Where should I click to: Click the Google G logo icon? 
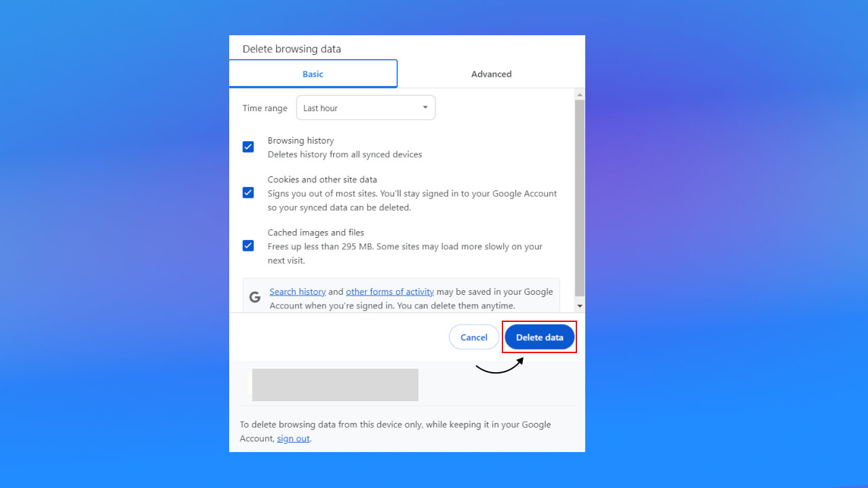click(x=255, y=297)
